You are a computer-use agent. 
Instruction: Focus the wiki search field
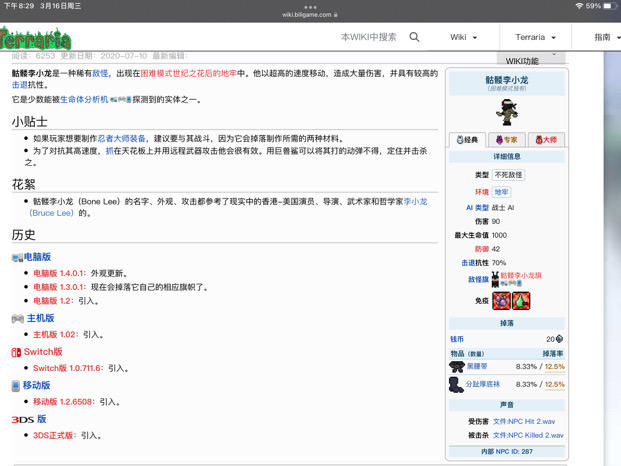(x=368, y=37)
